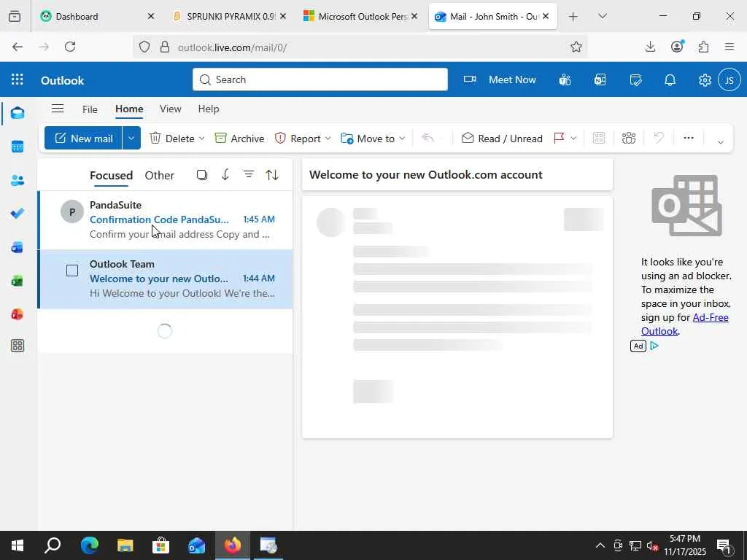
Task: Open File Explorer from taskbar
Action: [125, 545]
